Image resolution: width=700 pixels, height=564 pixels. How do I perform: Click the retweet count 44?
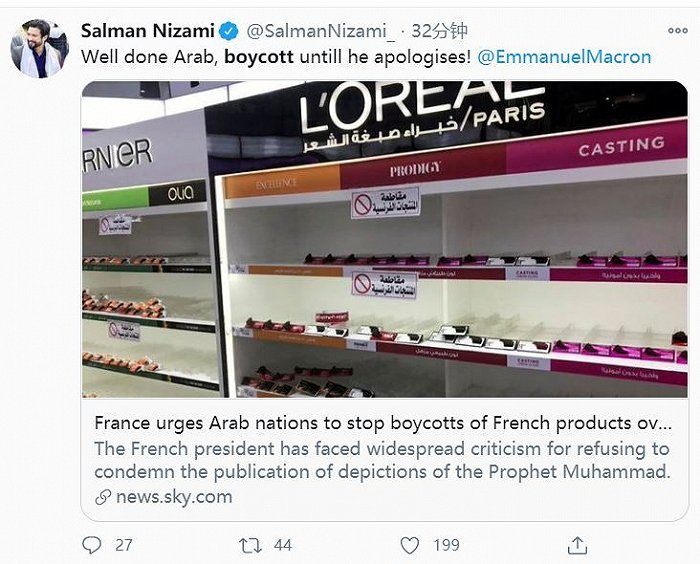(282, 546)
